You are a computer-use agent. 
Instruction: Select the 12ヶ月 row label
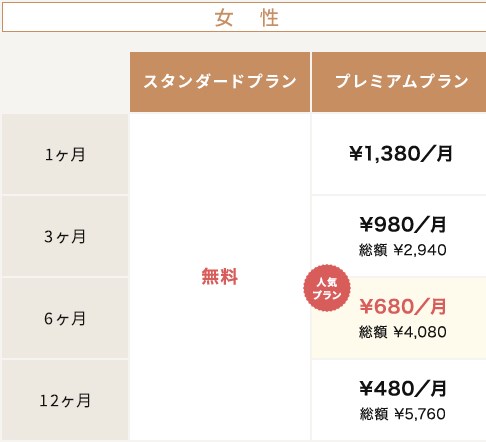click(65, 400)
